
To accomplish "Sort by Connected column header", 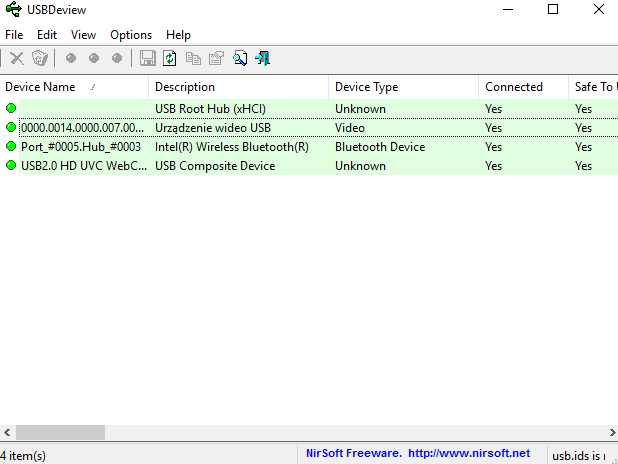I will [x=523, y=87].
